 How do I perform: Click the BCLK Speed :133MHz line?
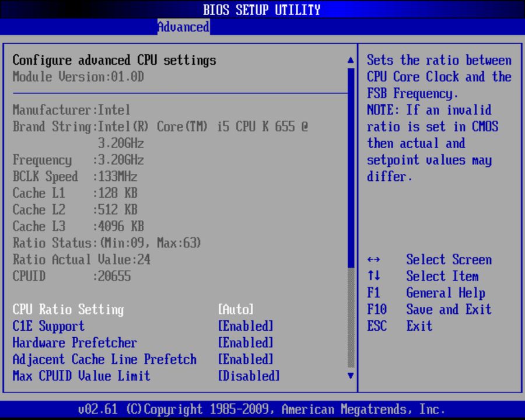(75, 176)
